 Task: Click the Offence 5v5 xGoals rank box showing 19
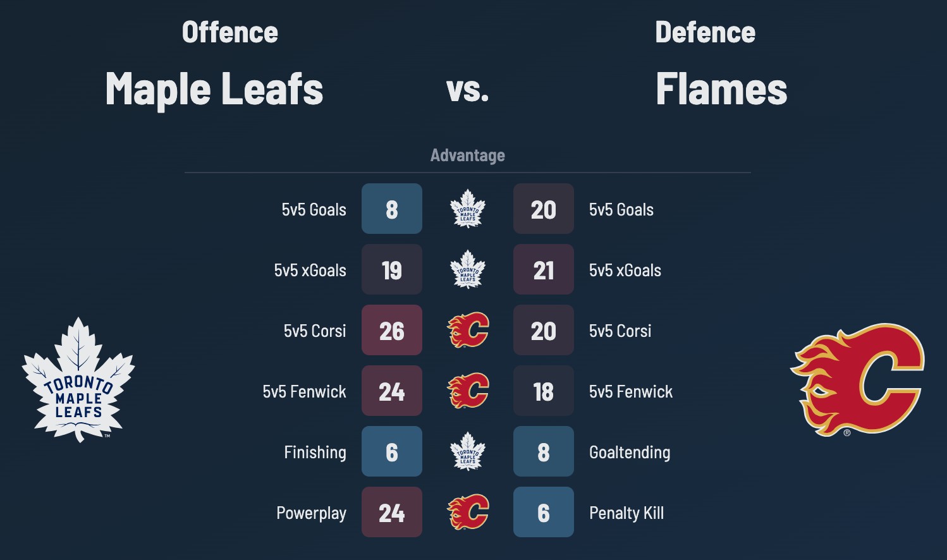tap(392, 269)
